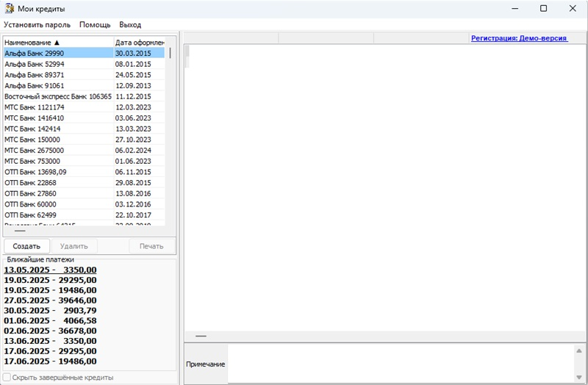Click the Выход menu item
Viewport: 588px width, 385px height.
[130, 25]
